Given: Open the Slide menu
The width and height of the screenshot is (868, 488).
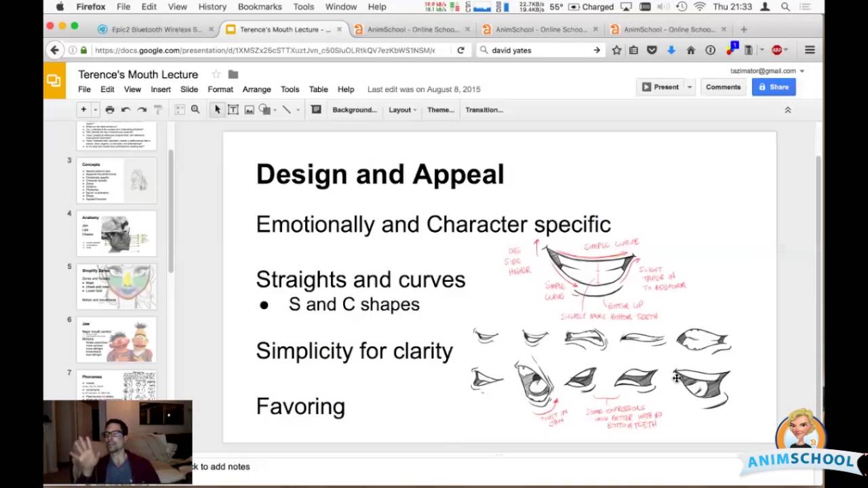Looking at the screenshot, I should click(189, 89).
